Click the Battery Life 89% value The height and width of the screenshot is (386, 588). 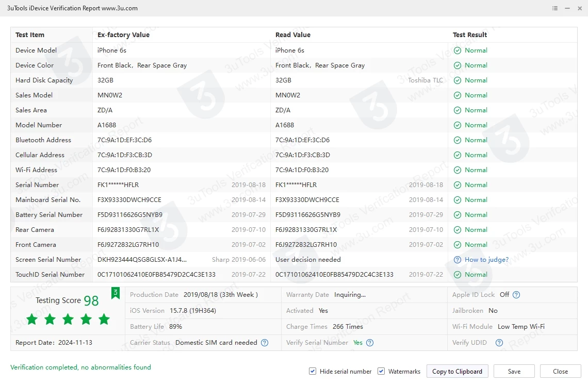175,326
